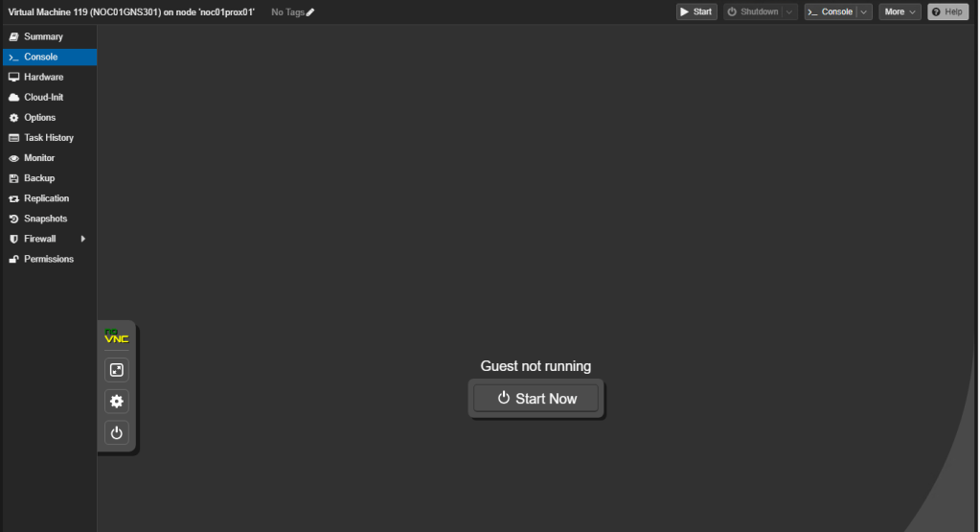
Task: Open noVNC settings gear
Action: click(x=116, y=402)
